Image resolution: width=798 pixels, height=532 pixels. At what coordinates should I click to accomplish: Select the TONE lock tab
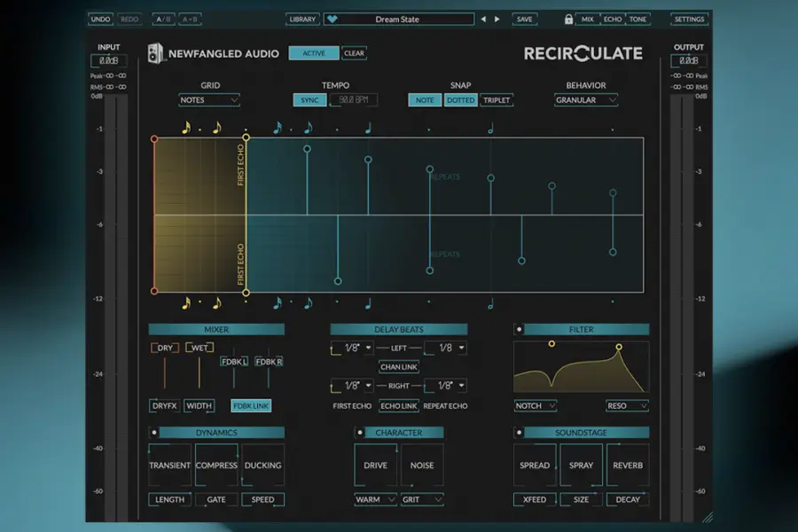(638, 20)
